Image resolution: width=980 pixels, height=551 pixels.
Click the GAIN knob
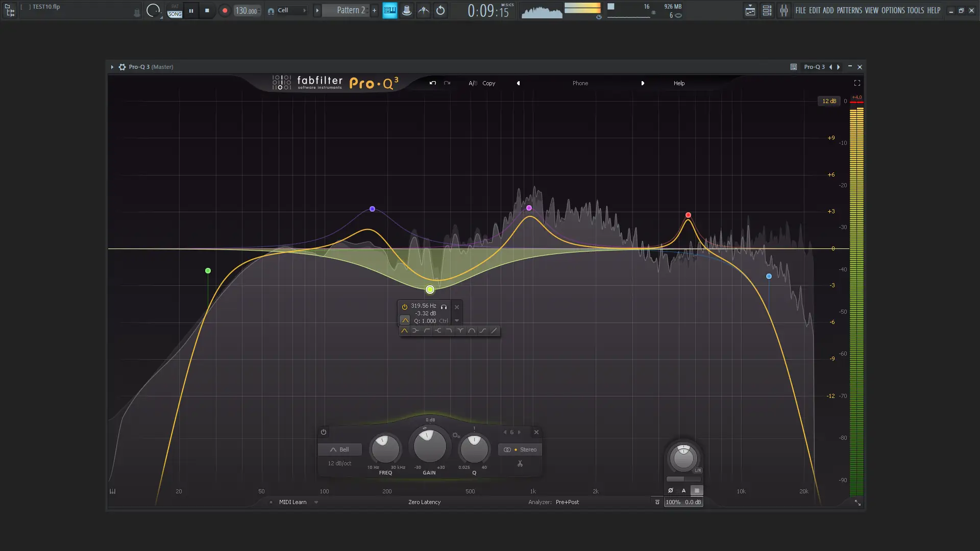[429, 446]
